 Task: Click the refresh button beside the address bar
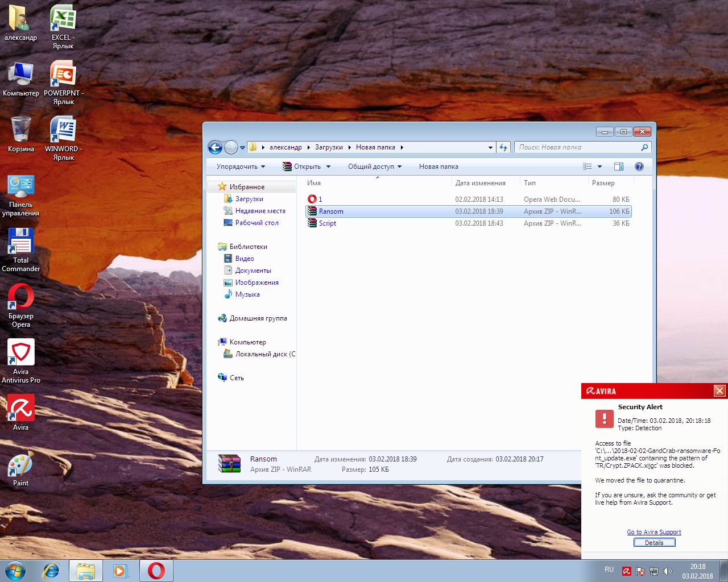point(503,148)
